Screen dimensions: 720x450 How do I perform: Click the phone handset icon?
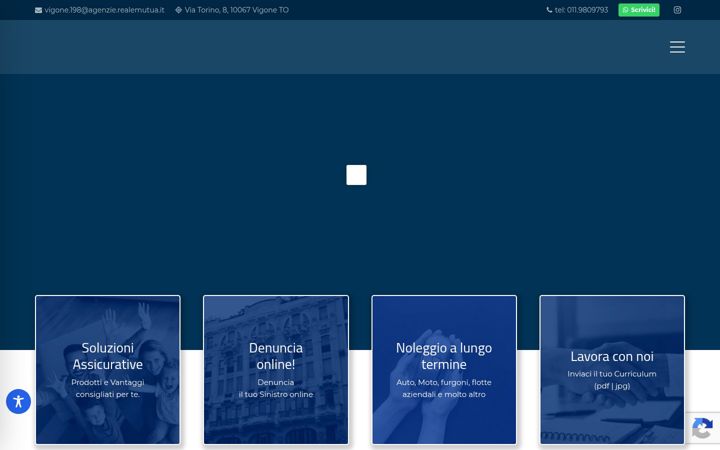549,10
